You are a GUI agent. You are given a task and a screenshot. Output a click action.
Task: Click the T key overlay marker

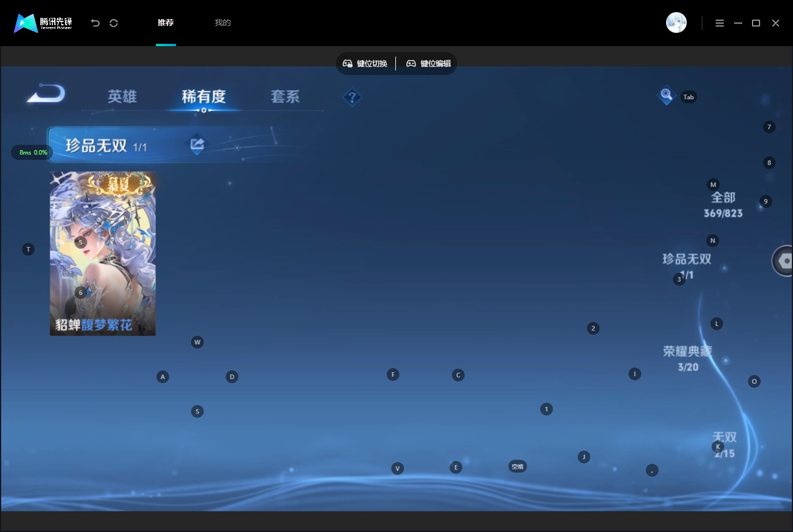(28, 249)
